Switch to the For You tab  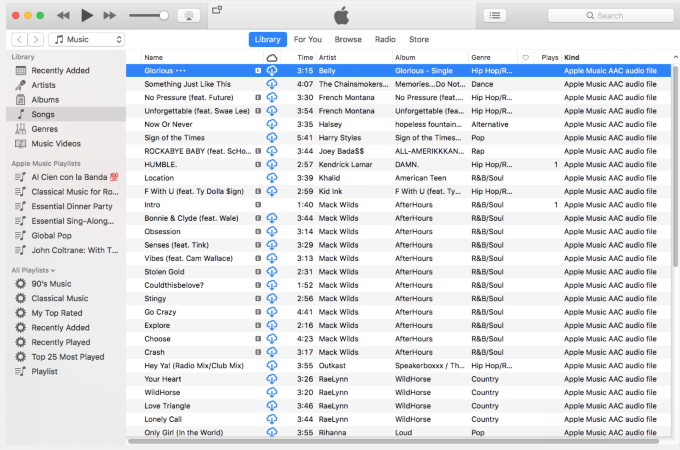pos(308,39)
